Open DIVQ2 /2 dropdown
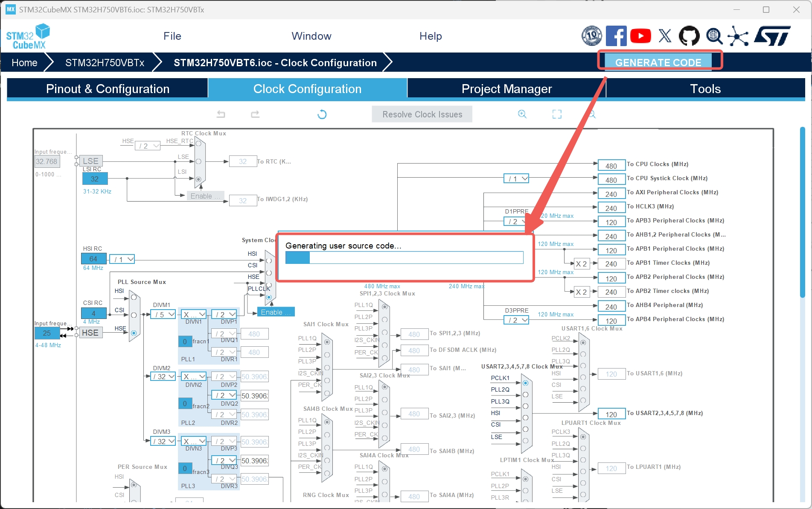 tap(224, 395)
